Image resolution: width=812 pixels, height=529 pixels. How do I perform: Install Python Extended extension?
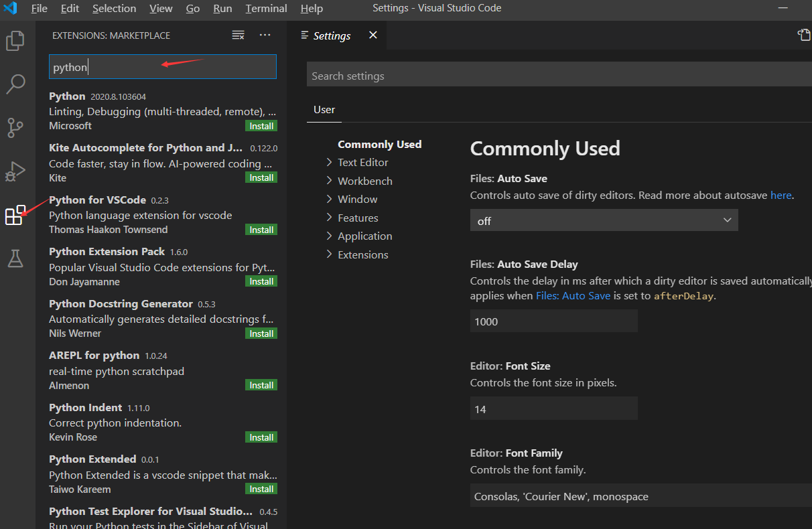pyautogui.click(x=261, y=489)
